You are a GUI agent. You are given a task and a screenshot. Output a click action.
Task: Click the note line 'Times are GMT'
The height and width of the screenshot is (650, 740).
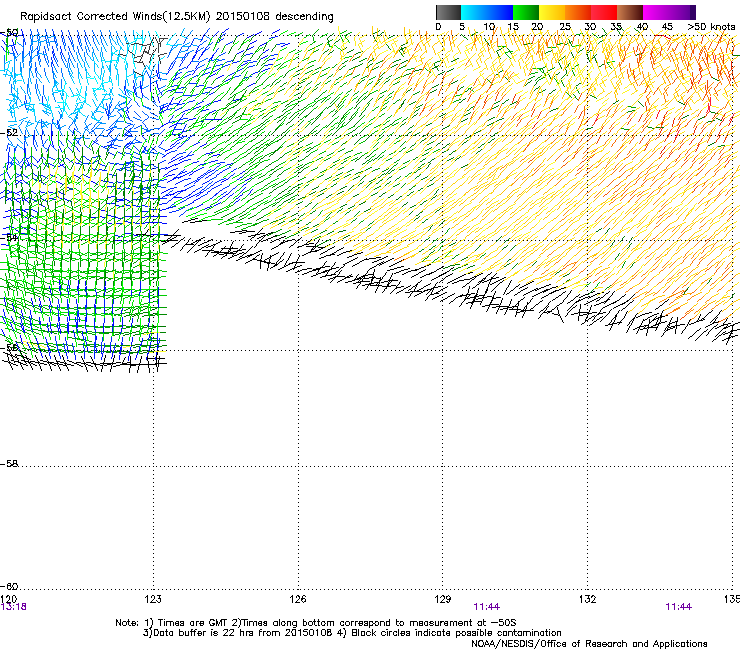(x=191, y=623)
